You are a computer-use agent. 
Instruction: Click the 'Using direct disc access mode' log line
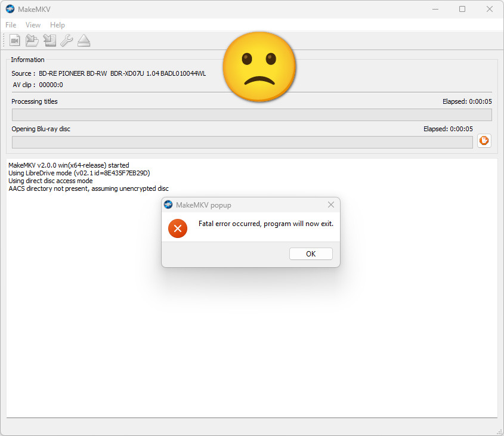(x=51, y=181)
